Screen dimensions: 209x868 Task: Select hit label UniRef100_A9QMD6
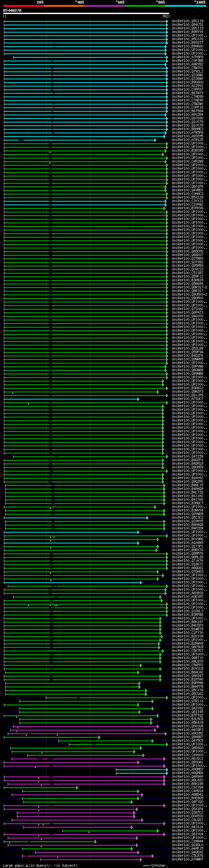(x=187, y=773)
